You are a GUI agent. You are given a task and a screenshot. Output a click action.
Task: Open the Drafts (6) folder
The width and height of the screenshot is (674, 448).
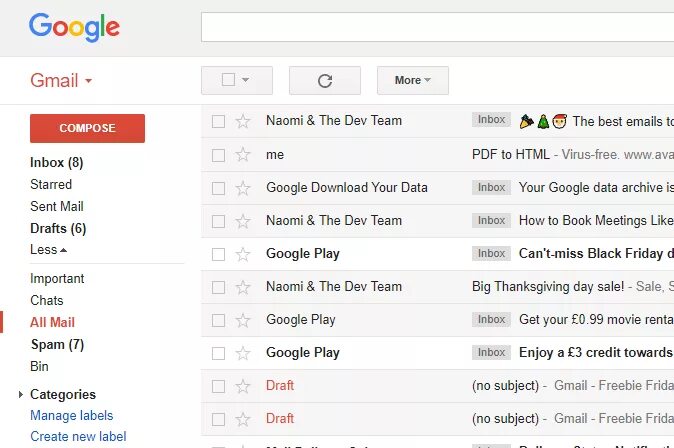58,228
